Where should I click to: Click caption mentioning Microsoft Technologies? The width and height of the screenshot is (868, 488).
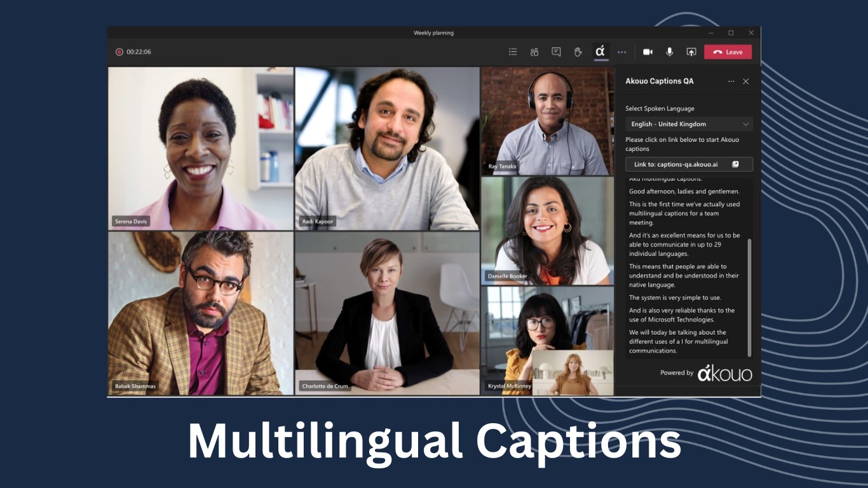[x=682, y=315]
